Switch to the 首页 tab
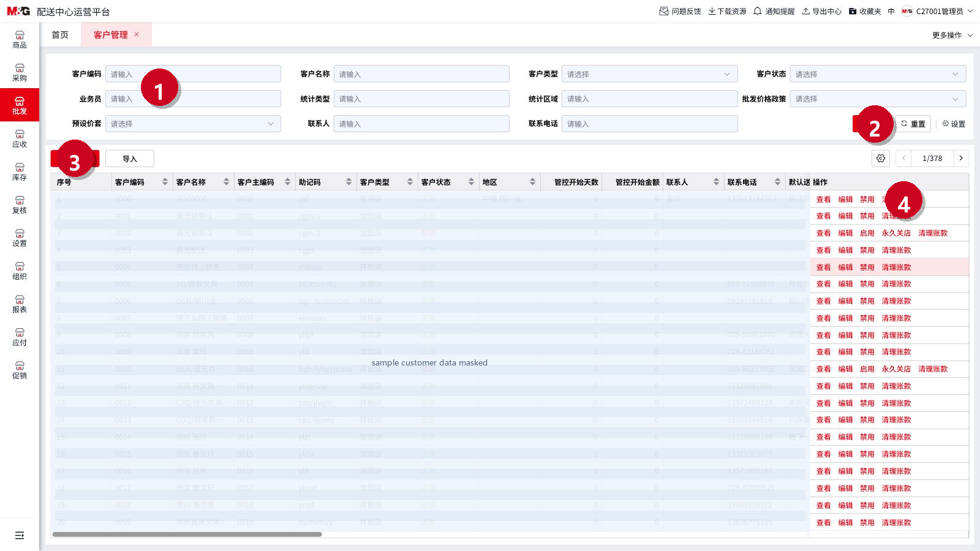 pos(60,35)
